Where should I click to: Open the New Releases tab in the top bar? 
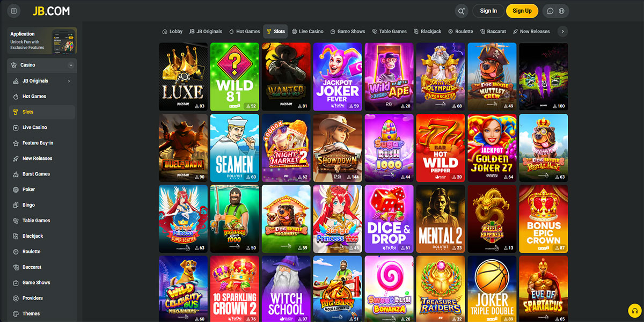tap(531, 32)
